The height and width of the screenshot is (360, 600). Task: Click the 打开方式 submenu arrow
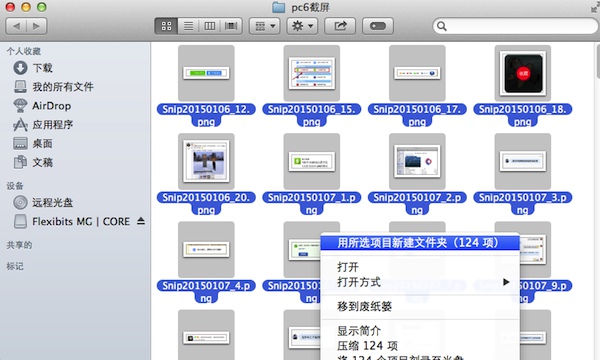tap(506, 282)
